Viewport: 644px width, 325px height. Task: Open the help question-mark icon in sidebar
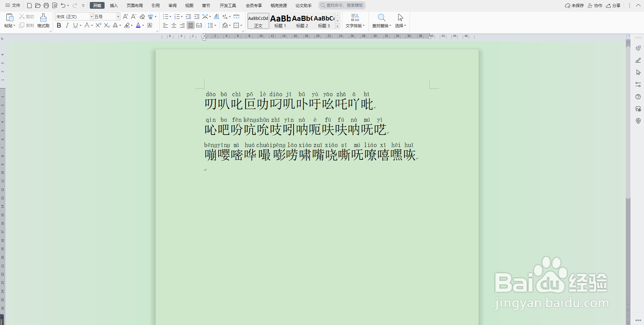(638, 97)
